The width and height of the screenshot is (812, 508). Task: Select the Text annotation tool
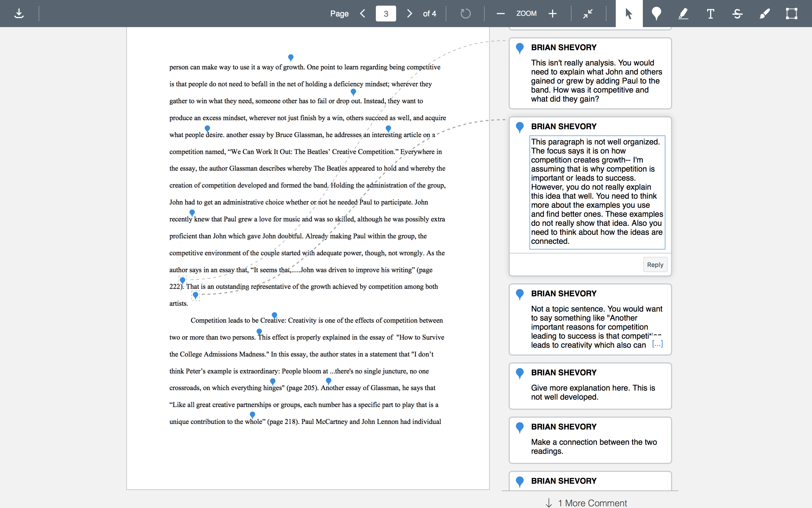click(710, 14)
